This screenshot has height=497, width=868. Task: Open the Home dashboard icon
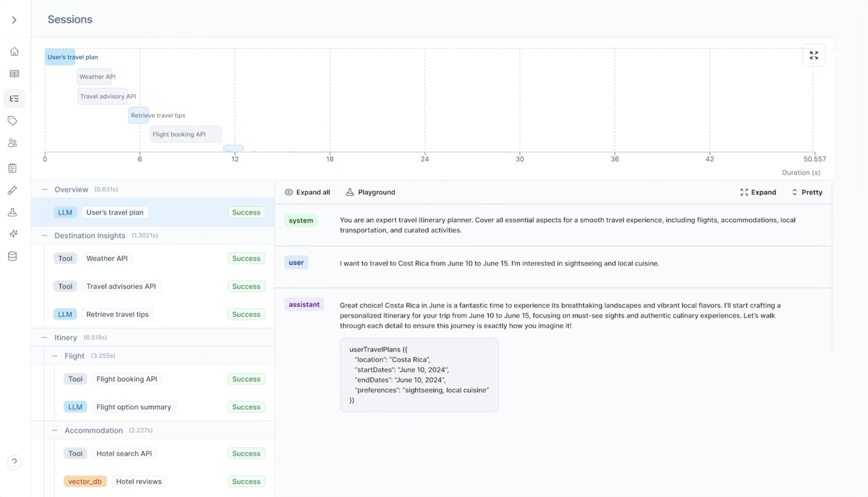tap(14, 51)
